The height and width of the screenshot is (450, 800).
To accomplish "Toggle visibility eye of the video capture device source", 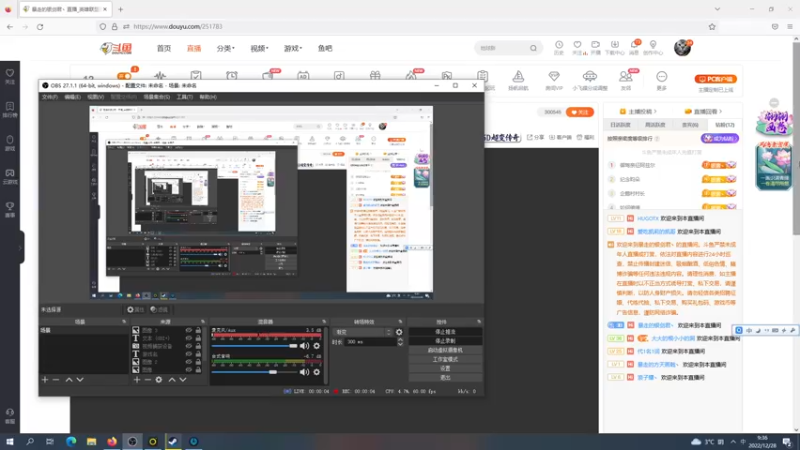I will pyautogui.click(x=189, y=346).
